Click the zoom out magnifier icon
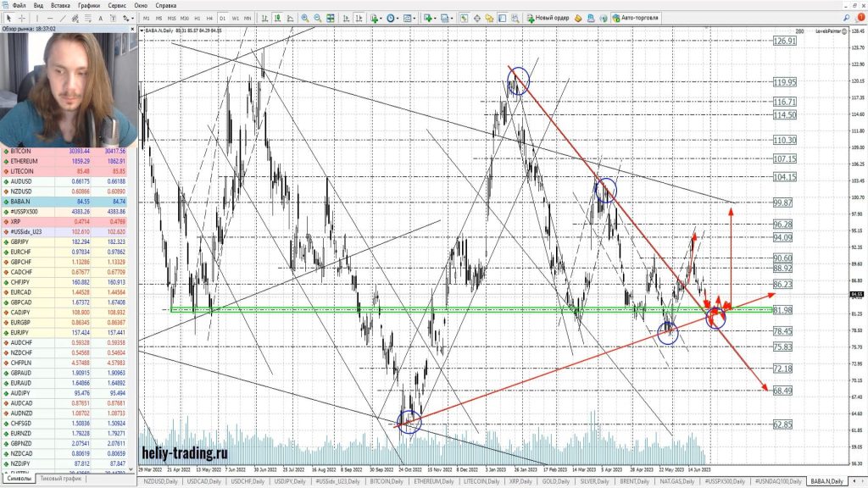The image size is (868, 488). point(317,18)
